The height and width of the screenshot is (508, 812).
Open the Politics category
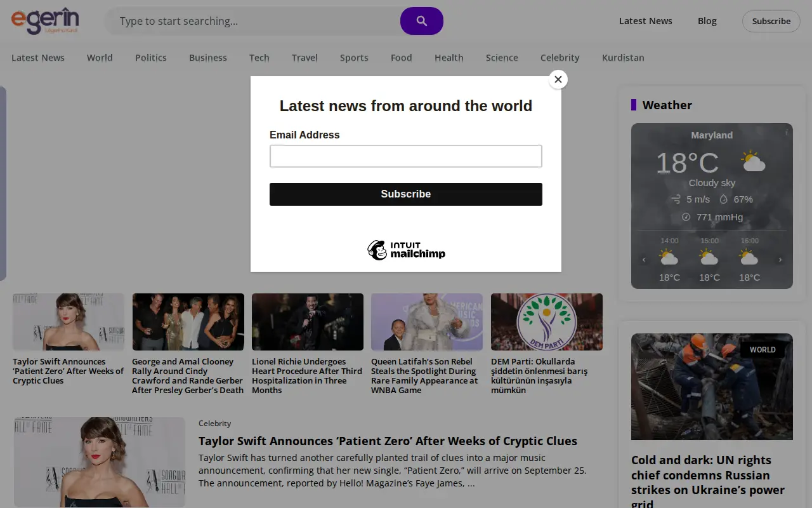[151, 58]
